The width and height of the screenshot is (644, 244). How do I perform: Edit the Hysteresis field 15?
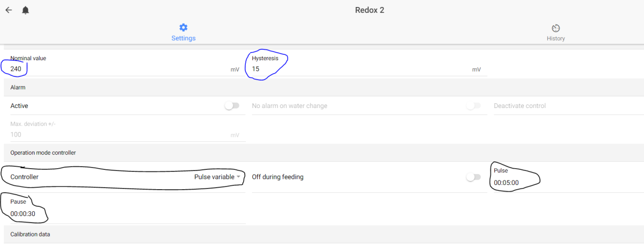tap(367, 69)
